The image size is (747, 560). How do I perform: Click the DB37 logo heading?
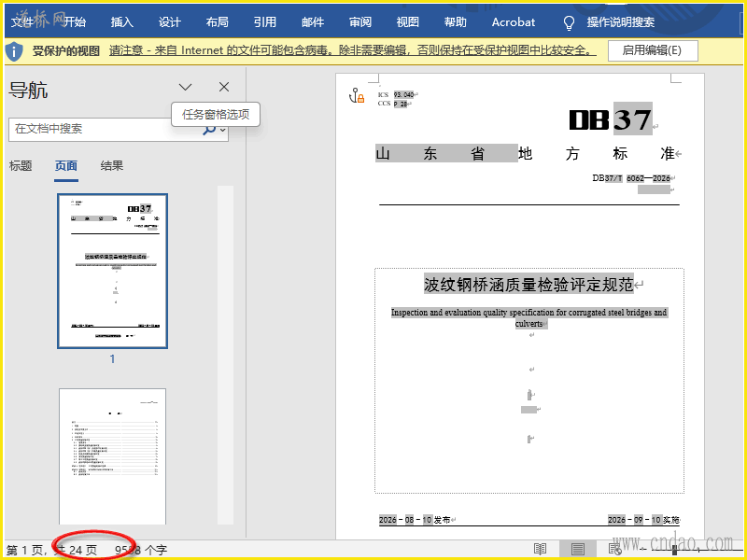(611, 119)
